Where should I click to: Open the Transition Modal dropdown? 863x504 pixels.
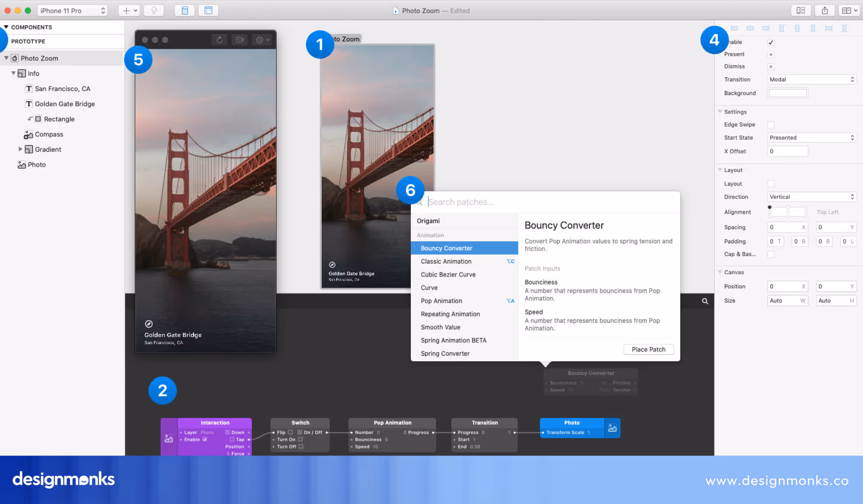(x=812, y=80)
